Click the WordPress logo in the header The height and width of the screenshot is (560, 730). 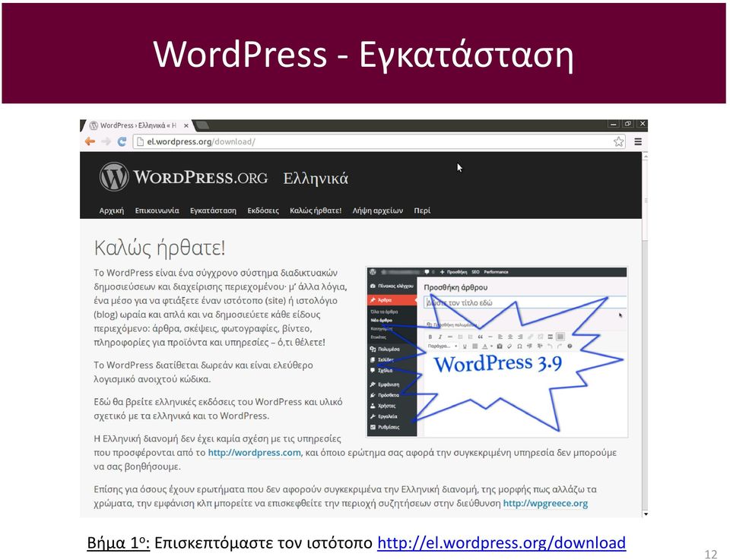[114, 177]
